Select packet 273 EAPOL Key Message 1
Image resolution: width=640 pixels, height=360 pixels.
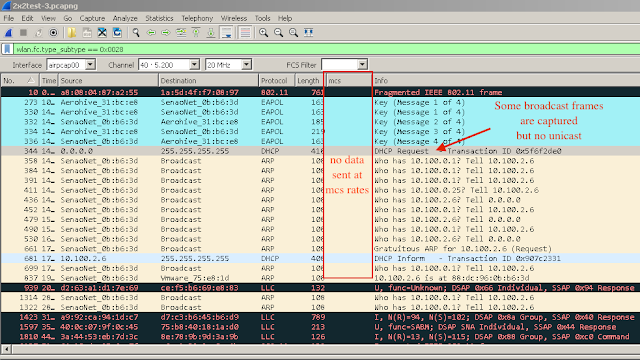point(320,102)
